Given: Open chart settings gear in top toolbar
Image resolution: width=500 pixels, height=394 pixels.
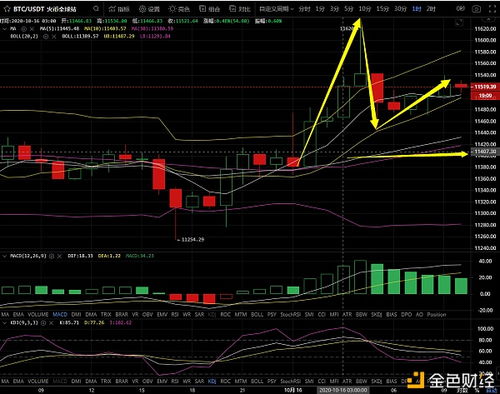Looking at the screenshot, I should 149,9.
